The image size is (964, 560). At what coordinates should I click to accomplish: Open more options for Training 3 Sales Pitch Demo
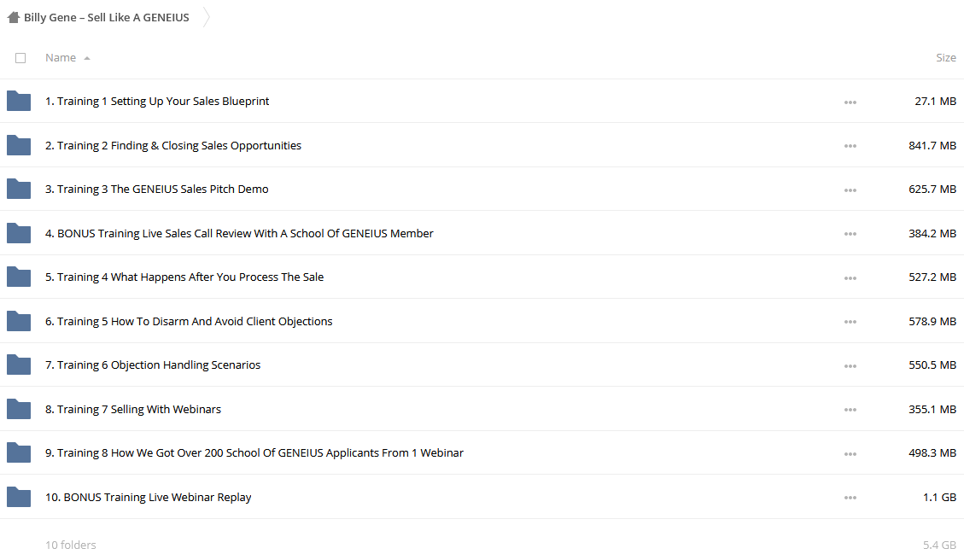(x=850, y=190)
